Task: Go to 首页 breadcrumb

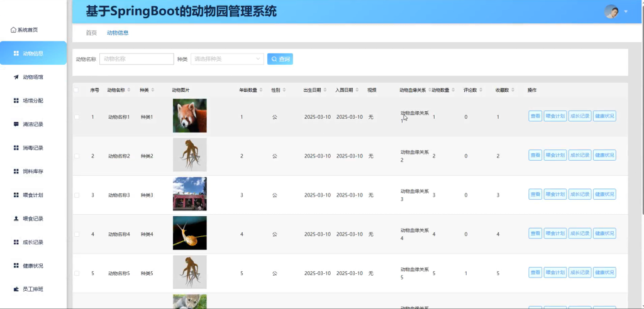Action: 91,33
